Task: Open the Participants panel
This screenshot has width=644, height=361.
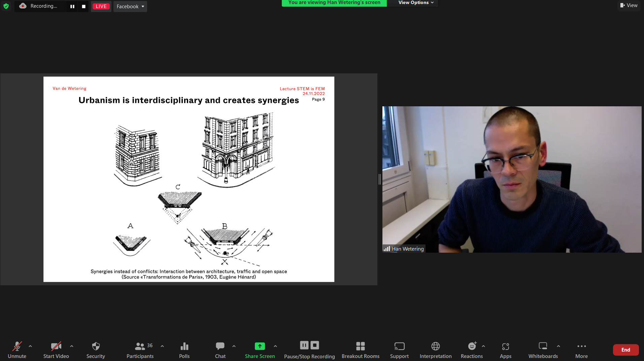Action: click(x=140, y=350)
